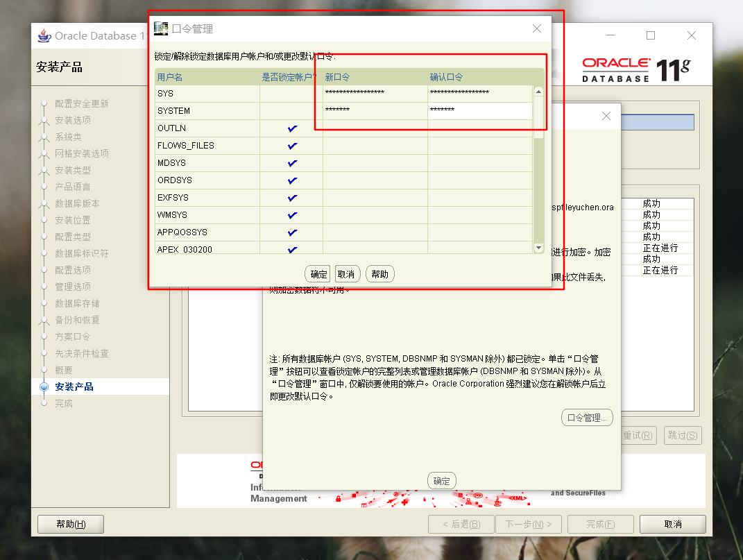This screenshot has height=560, width=743.
Task: Select 网格安装选项 step in sidebar
Action: click(x=81, y=153)
